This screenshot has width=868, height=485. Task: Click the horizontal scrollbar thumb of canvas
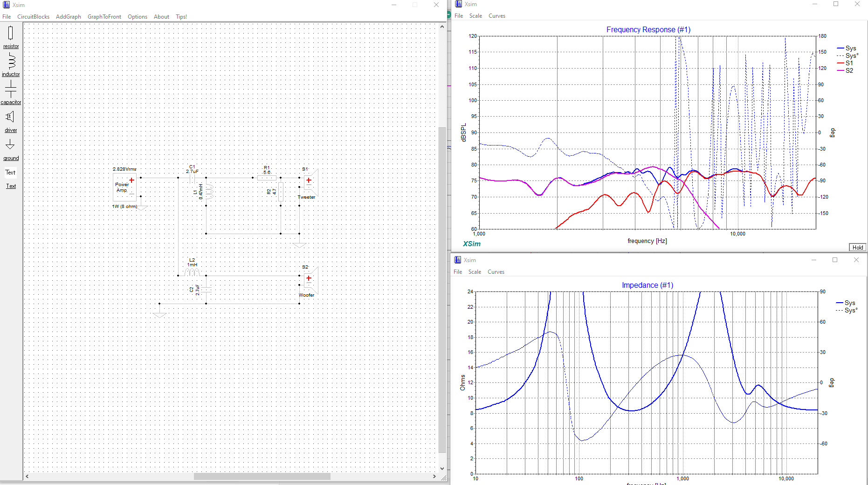click(x=262, y=477)
